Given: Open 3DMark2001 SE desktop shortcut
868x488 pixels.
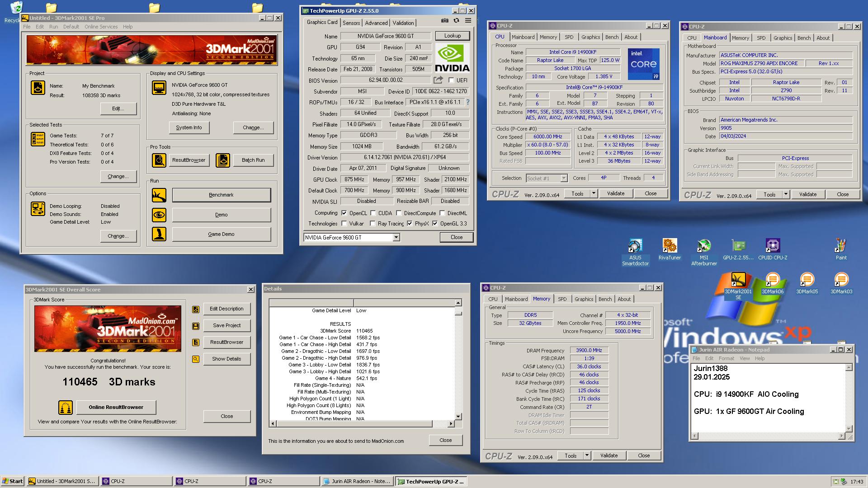Looking at the screenshot, I should 738,286.
